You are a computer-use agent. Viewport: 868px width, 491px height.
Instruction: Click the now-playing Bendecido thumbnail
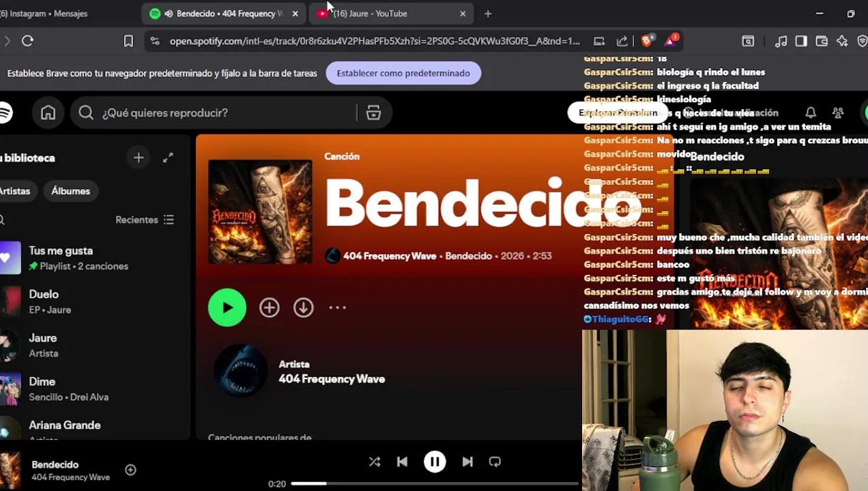[x=10, y=470]
